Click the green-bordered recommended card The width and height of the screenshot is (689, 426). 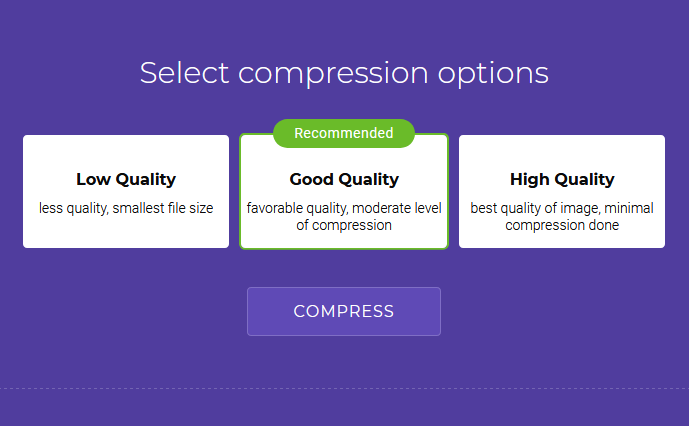tap(344, 191)
